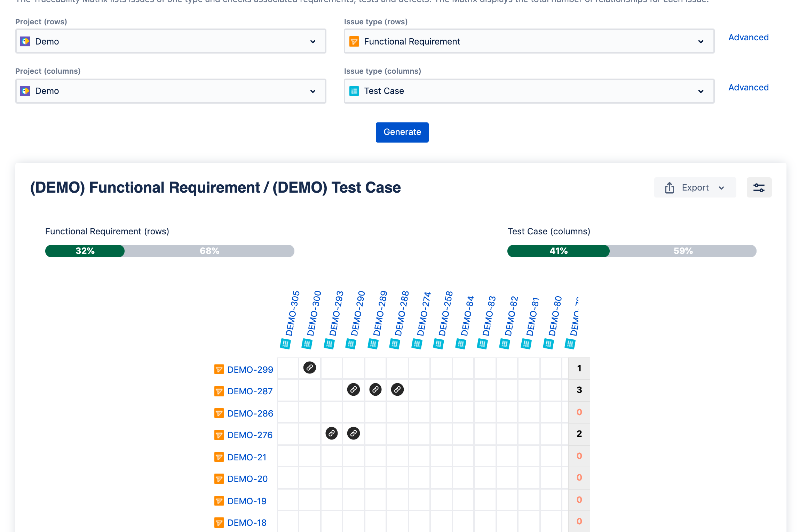
Task: Click requirement icon beside DEMO-299
Action: 219,369
